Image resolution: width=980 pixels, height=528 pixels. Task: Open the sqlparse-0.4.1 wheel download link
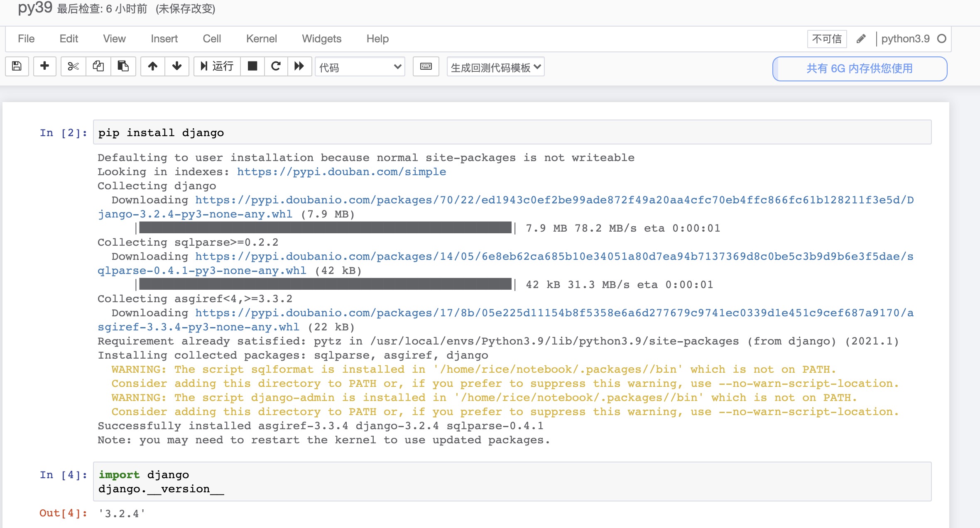505,264
